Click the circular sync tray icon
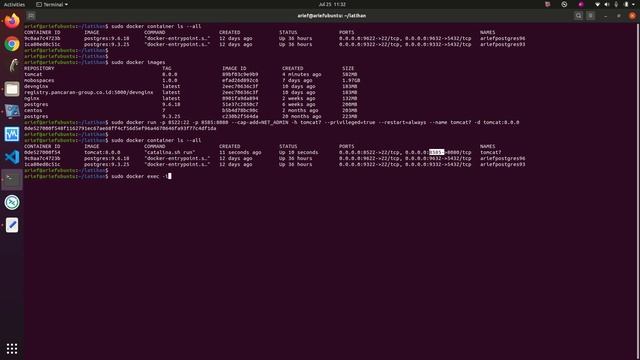Screen dimensions: 640x360 pos(564,4)
